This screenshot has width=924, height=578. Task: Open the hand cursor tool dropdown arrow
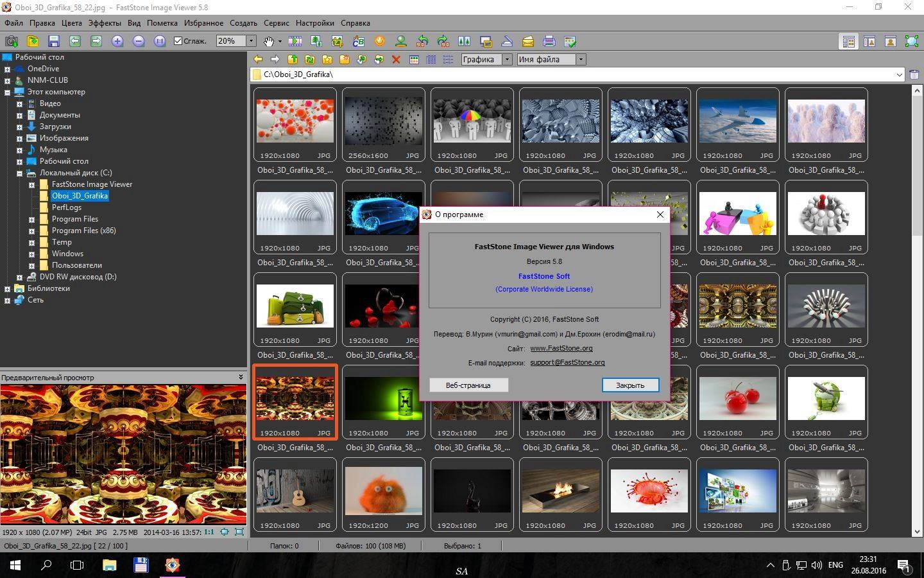point(280,41)
